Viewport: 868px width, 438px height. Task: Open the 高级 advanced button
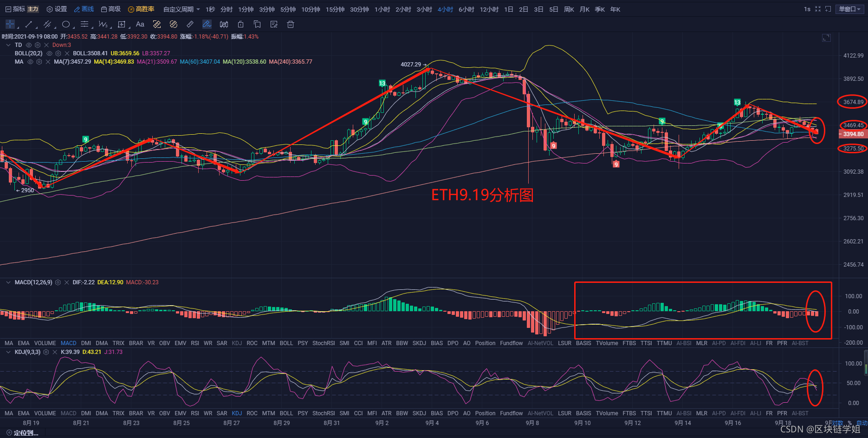pos(111,9)
